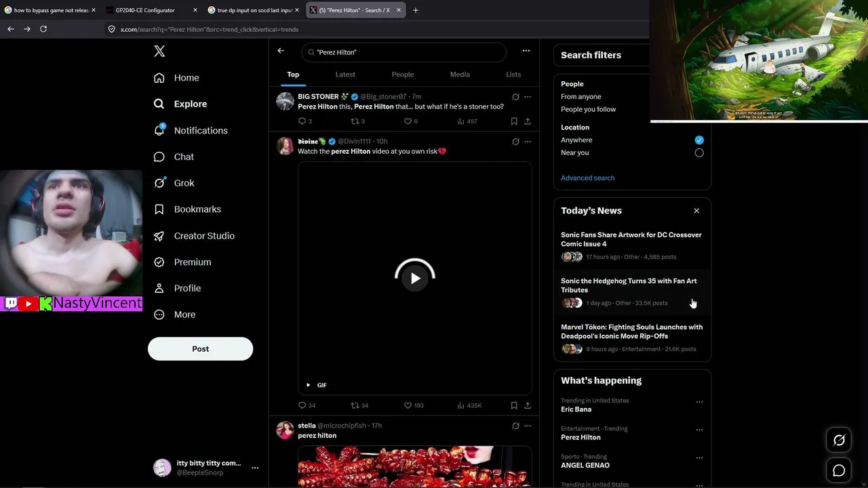This screenshot has width=868, height=488.
Task: Open the Explore page
Action: [180, 104]
